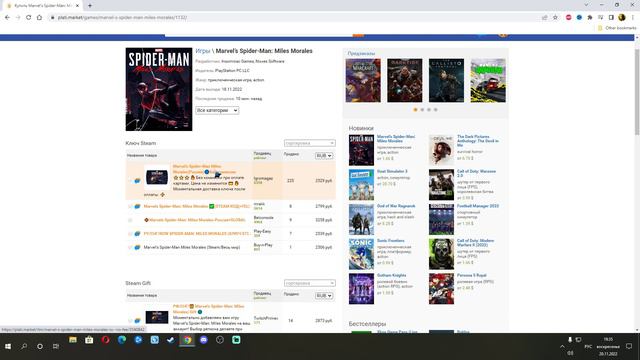Open the notification center icon
Screen dimensions: 640x360
tap(629, 347)
